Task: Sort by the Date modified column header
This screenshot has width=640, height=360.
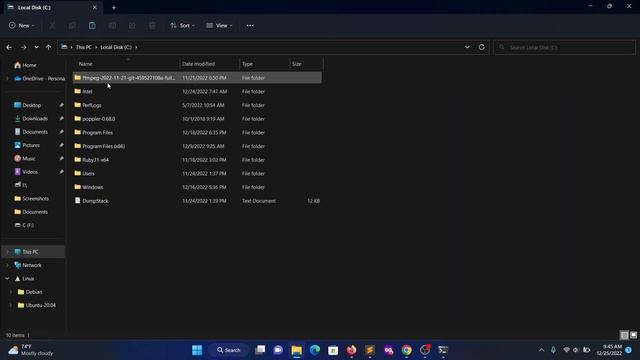Action: pyautogui.click(x=209, y=64)
